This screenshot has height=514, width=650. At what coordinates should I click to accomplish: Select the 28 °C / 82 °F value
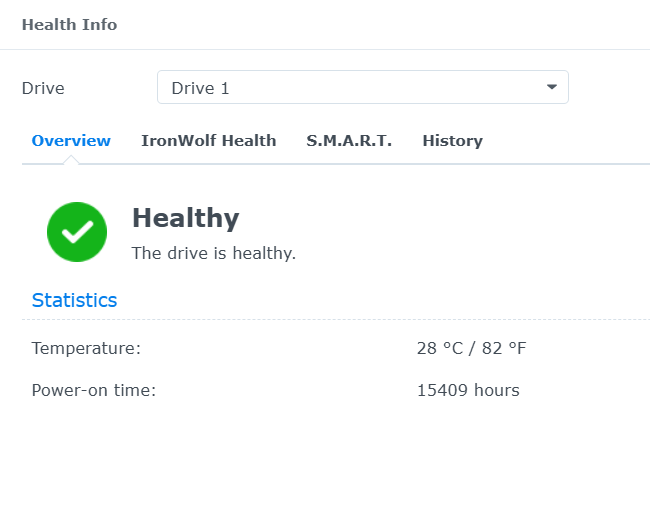coord(471,348)
